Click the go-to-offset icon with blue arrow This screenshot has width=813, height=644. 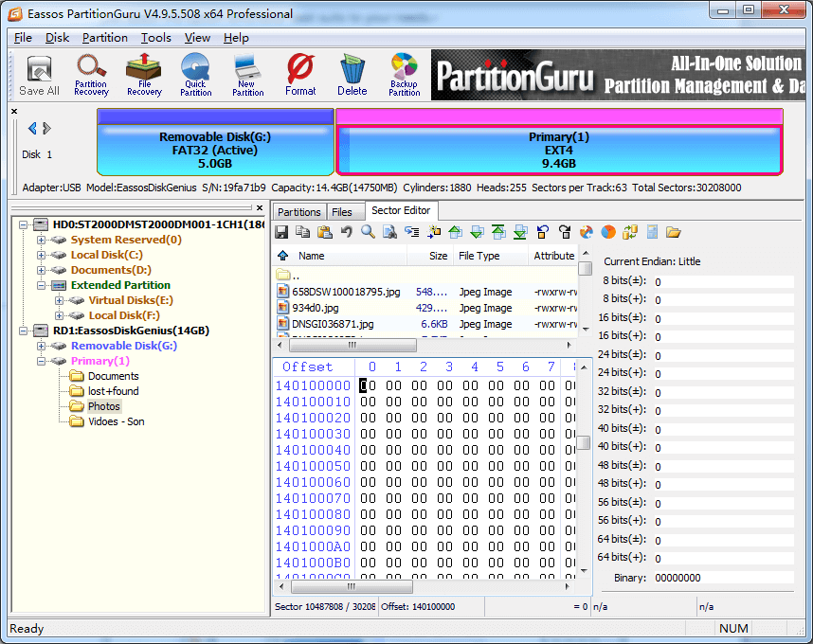(x=411, y=232)
